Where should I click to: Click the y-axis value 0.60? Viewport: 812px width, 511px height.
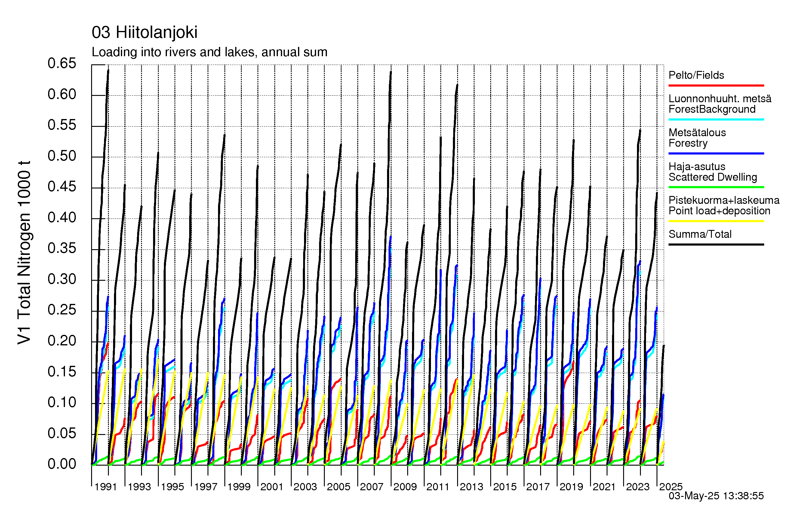(62, 94)
